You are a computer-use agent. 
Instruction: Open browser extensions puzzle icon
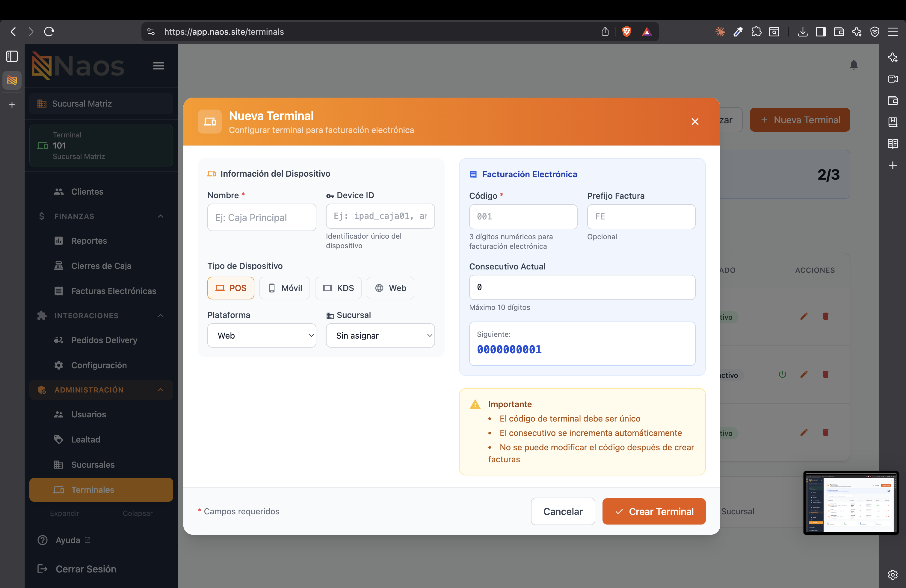pyautogui.click(x=756, y=31)
